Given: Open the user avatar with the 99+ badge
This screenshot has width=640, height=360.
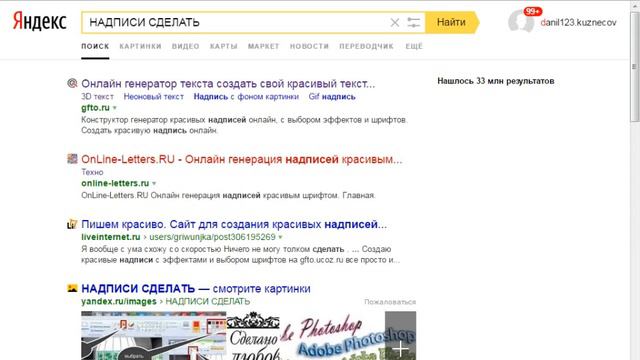Looking at the screenshot, I should 521,21.
